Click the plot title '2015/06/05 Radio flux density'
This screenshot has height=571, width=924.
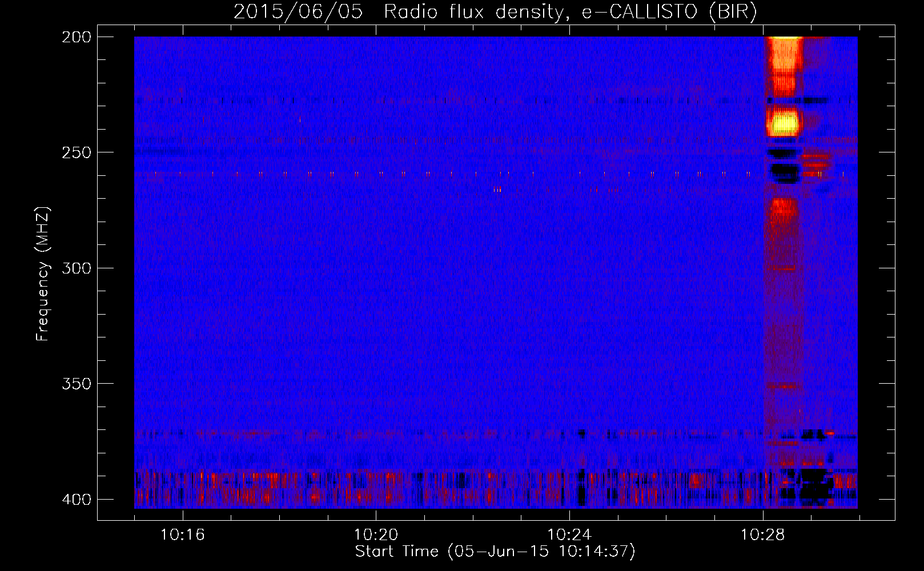pyautogui.click(x=495, y=12)
